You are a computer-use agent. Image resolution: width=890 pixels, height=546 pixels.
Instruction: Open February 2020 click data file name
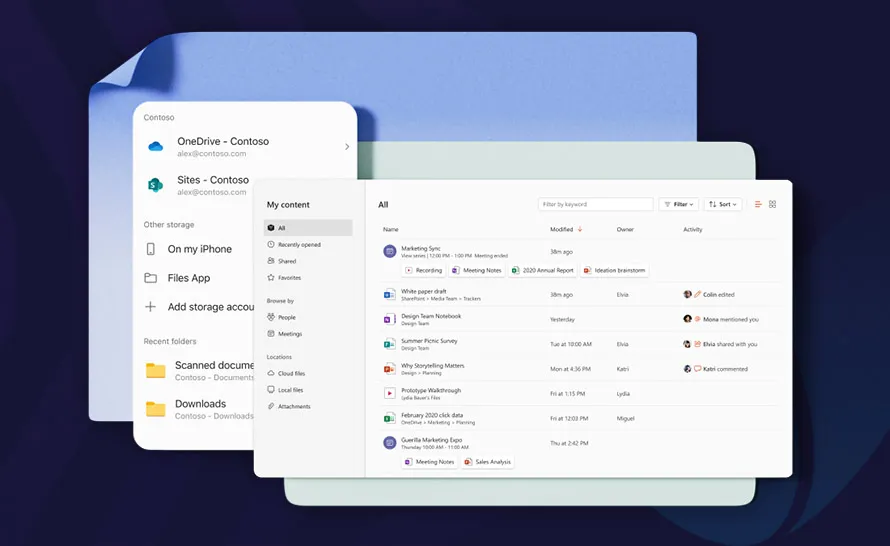432,415
